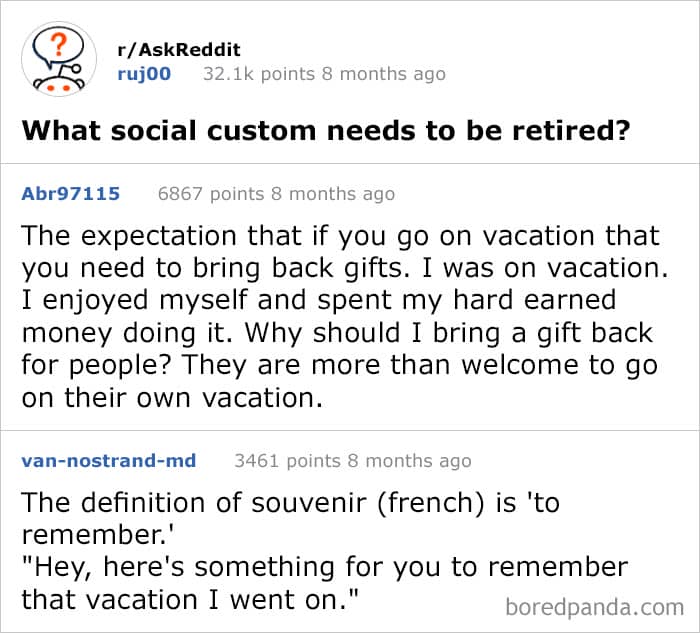The image size is (700, 633).
Task: Click the red question mark speech bubble
Action: (x=60, y=47)
